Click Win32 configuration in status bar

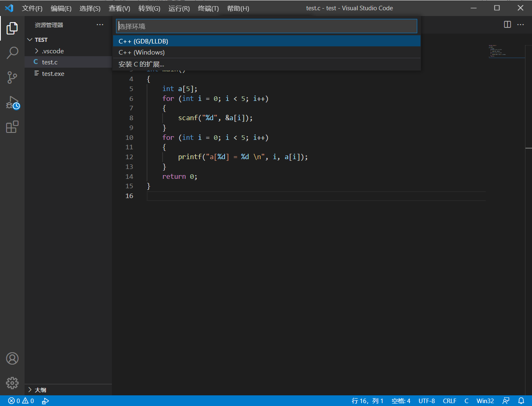pyautogui.click(x=485, y=401)
